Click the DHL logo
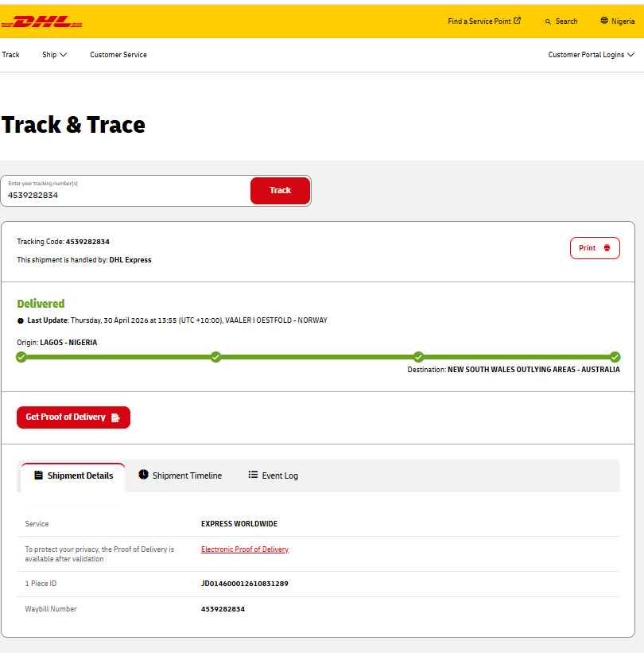The image size is (644, 660). pos(41,21)
